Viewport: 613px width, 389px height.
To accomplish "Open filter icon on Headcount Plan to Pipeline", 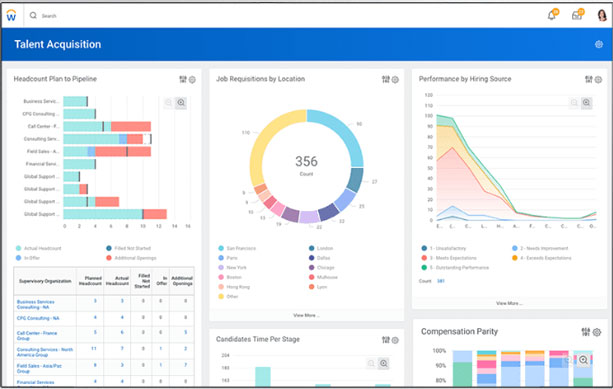I will (183, 79).
